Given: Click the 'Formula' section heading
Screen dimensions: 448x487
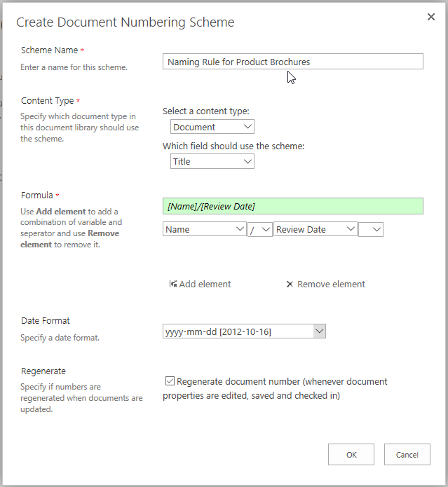Looking at the screenshot, I should click(x=37, y=195).
